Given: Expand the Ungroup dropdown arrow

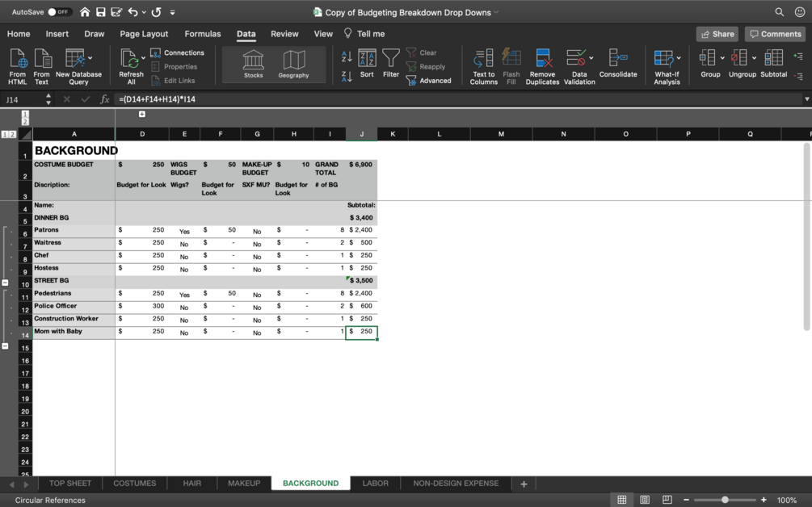Looking at the screenshot, I should [754, 58].
